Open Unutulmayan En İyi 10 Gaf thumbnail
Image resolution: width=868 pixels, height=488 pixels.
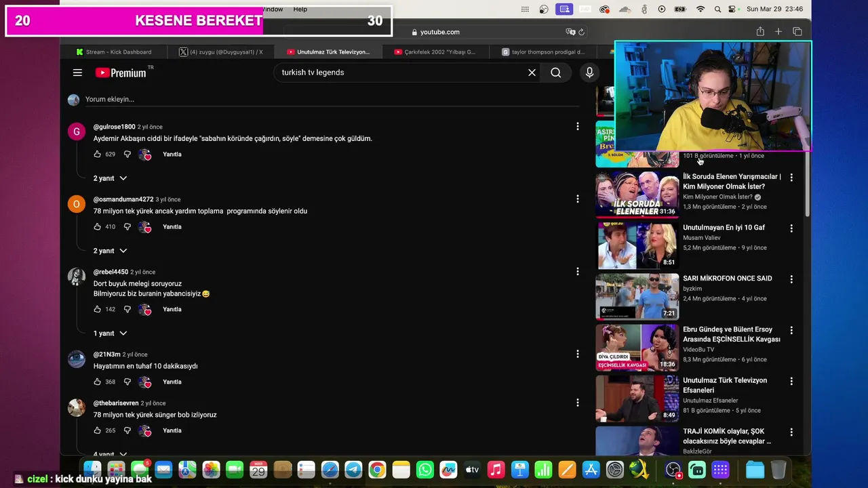tap(637, 245)
